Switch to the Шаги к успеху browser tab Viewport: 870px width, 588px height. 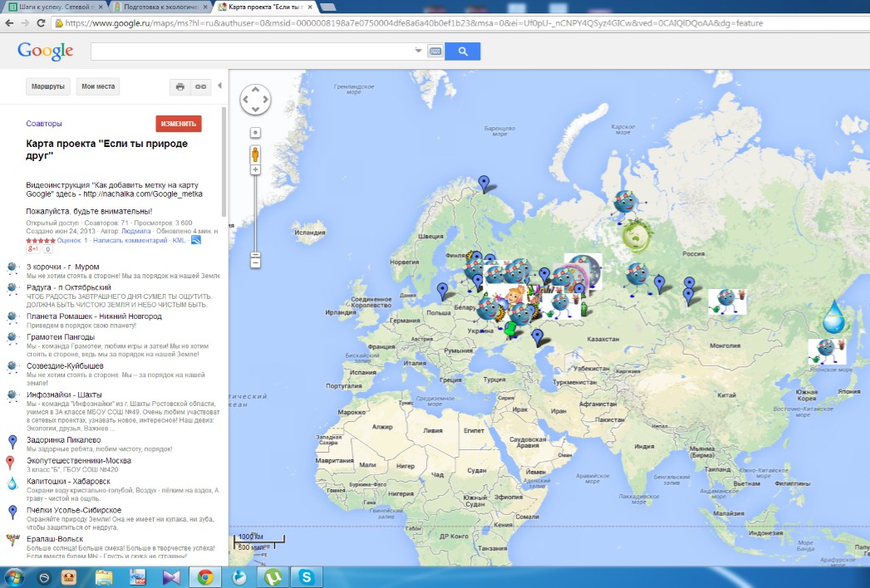[57, 7]
